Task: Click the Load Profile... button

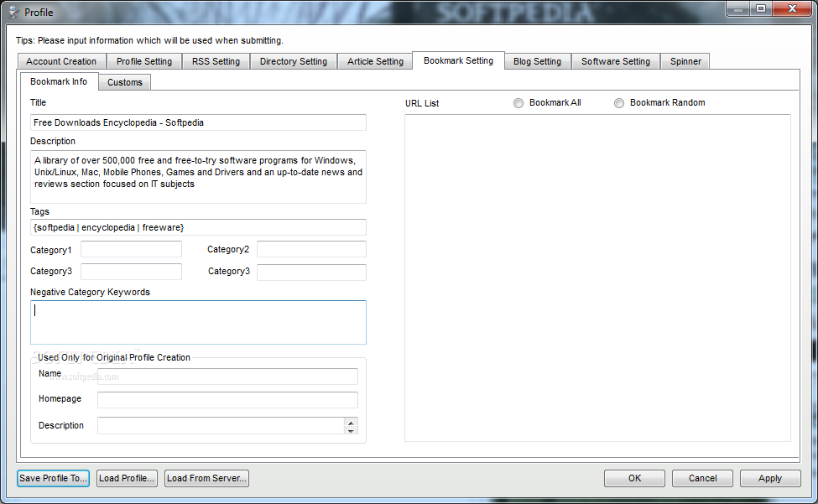Action: click(127, 478)
